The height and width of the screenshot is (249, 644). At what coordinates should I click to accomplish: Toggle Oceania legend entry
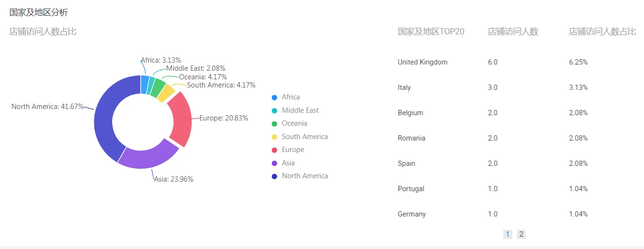coord(294,123)
